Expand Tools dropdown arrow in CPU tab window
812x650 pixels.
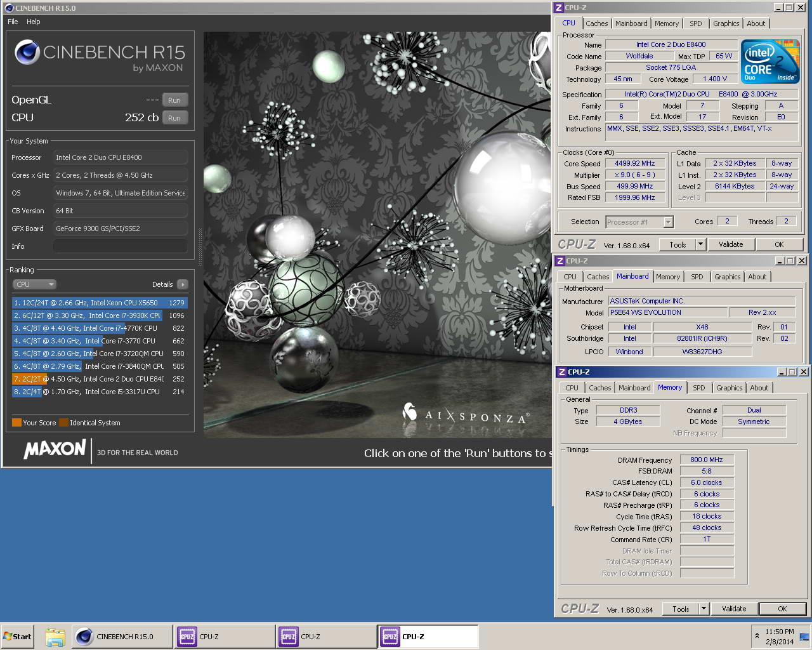[x=700, y=244]
